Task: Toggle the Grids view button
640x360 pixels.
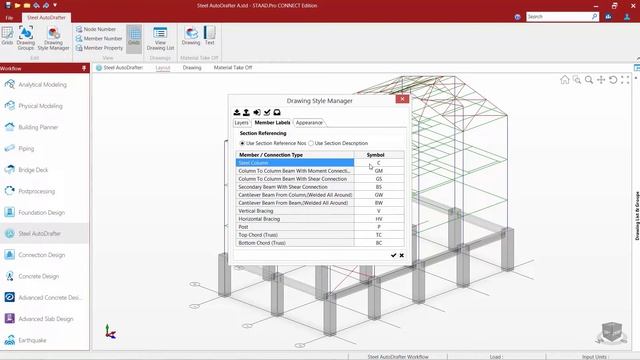Action: click(x=134, y=38)
